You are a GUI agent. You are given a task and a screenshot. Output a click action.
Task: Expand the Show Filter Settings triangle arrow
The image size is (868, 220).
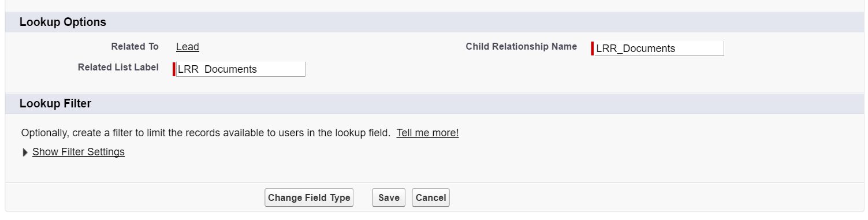25,152
